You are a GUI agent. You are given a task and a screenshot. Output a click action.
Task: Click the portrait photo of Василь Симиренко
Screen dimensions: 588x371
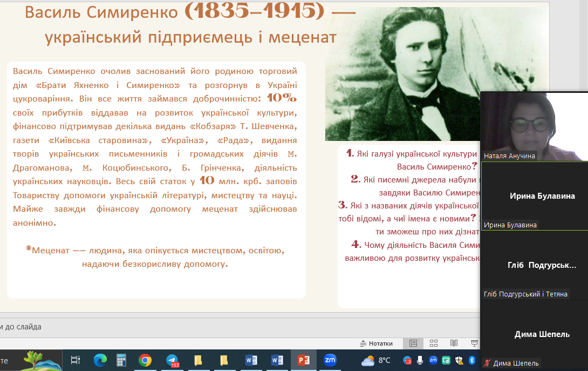pos(402,74)
